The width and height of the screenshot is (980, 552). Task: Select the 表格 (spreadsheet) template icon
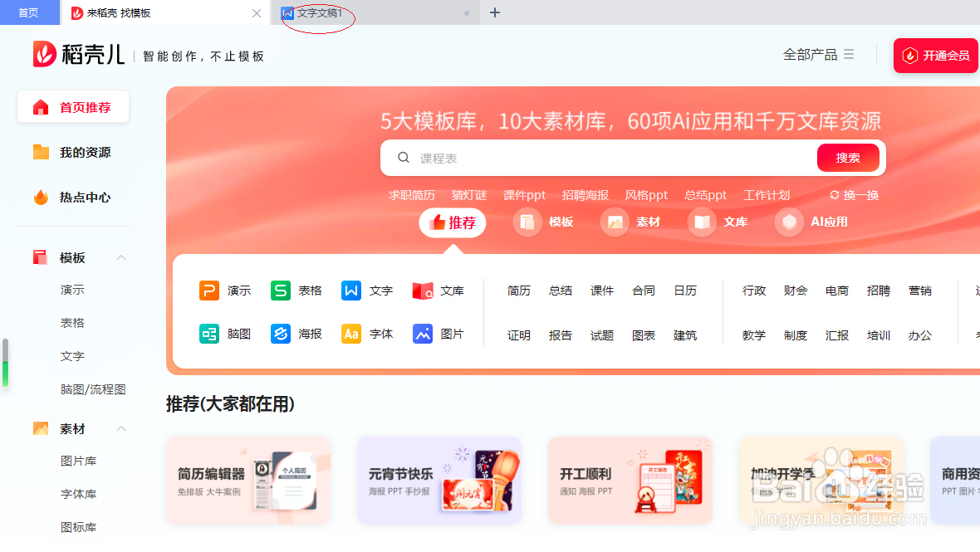pos(280,291)
